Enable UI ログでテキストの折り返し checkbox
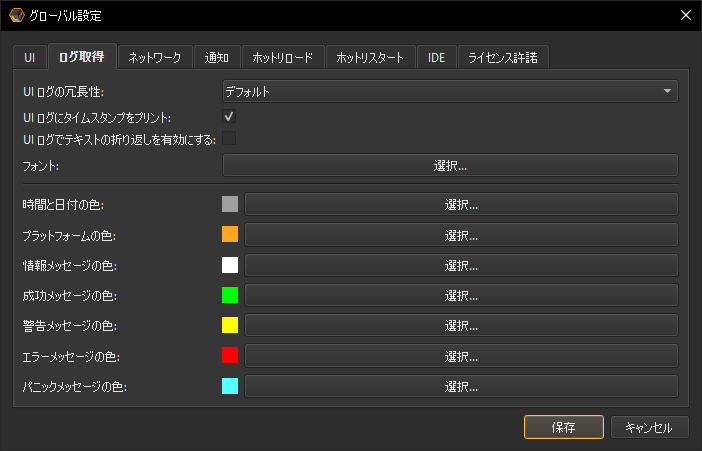Viewport: 702px width, 451px height. point(229,138)
